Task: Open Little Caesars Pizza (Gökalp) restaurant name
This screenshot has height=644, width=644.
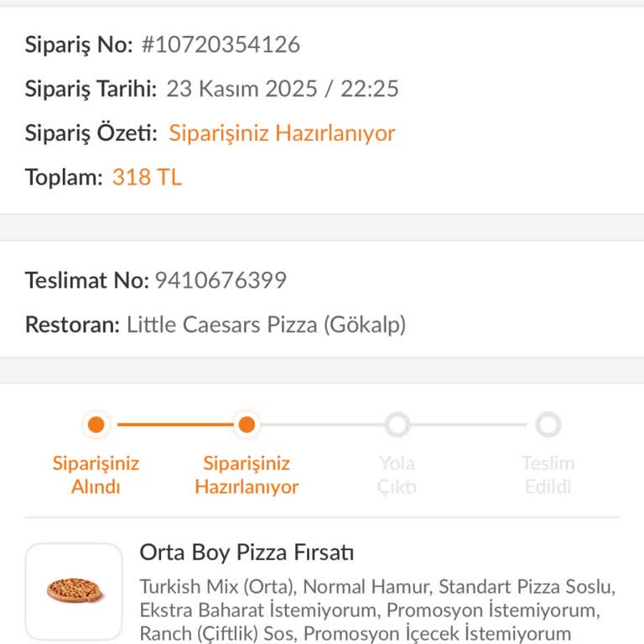Action: (x=266, y=325)
